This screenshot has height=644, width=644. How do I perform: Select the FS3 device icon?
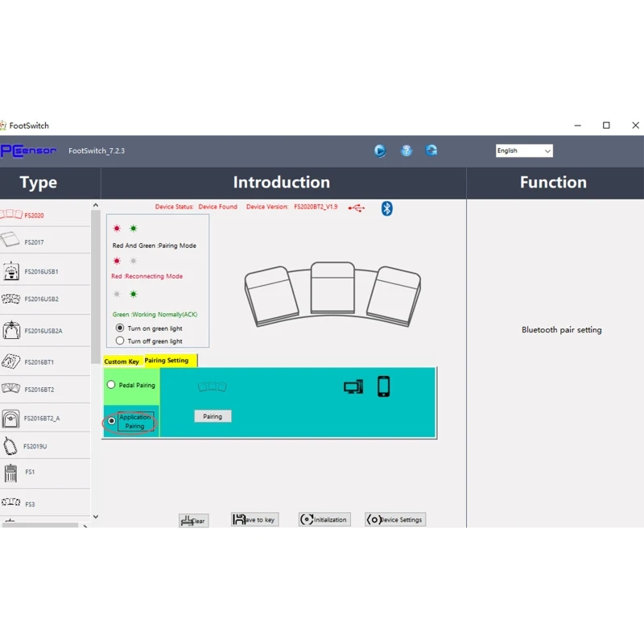(x=10, y=502)
